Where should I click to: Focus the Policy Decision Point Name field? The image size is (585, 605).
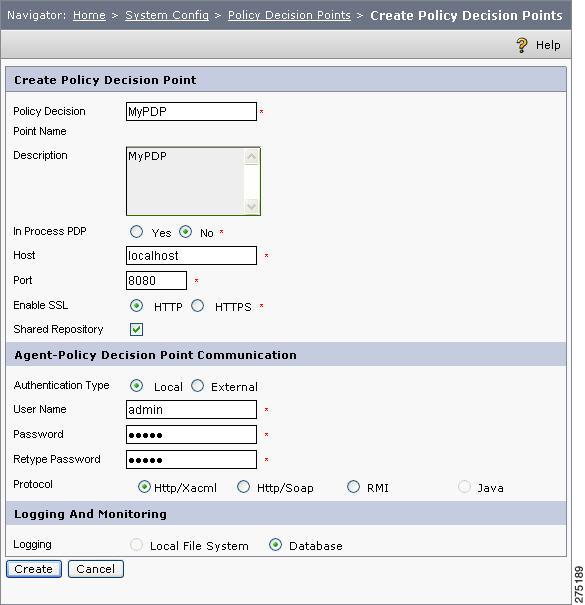(x=191, y=112)
